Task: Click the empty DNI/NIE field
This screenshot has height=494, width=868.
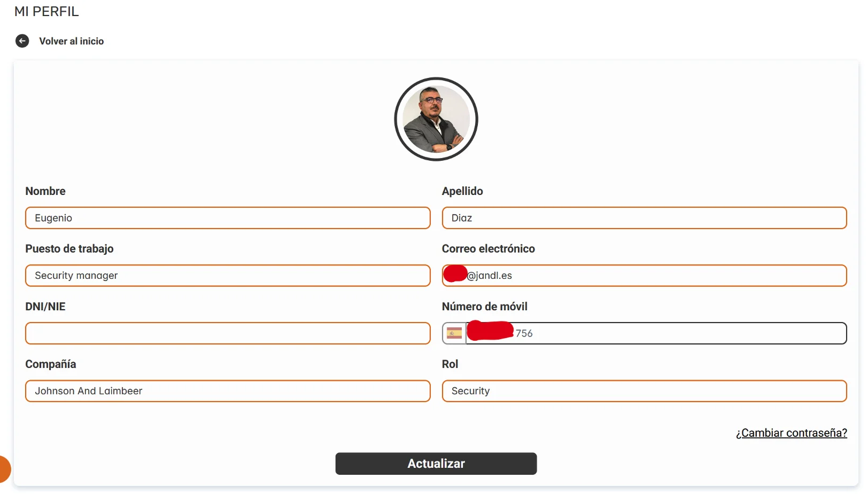Action: point(228,333)
